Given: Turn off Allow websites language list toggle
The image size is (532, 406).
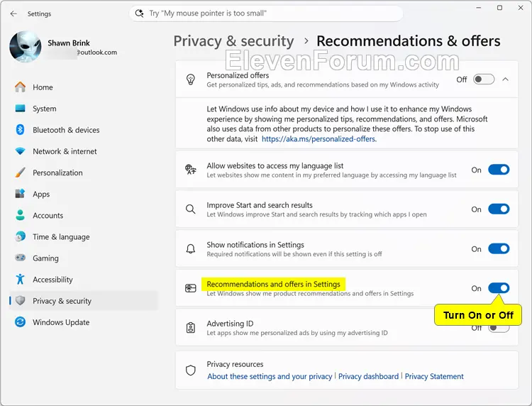Looking at the screenshot, I should coord(499,170).
